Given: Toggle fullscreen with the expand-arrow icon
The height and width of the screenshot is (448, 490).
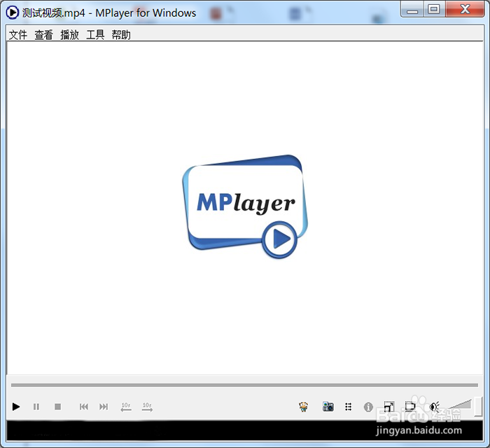Looking at the screenshot, I should click(x=388, y=407).
